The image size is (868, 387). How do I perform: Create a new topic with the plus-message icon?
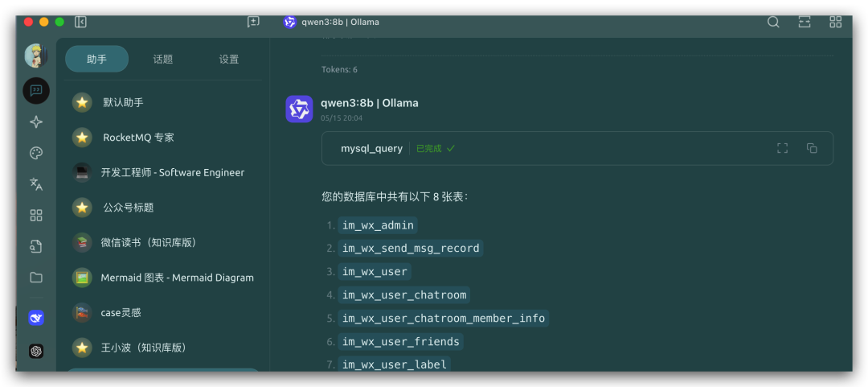[253, 23]
